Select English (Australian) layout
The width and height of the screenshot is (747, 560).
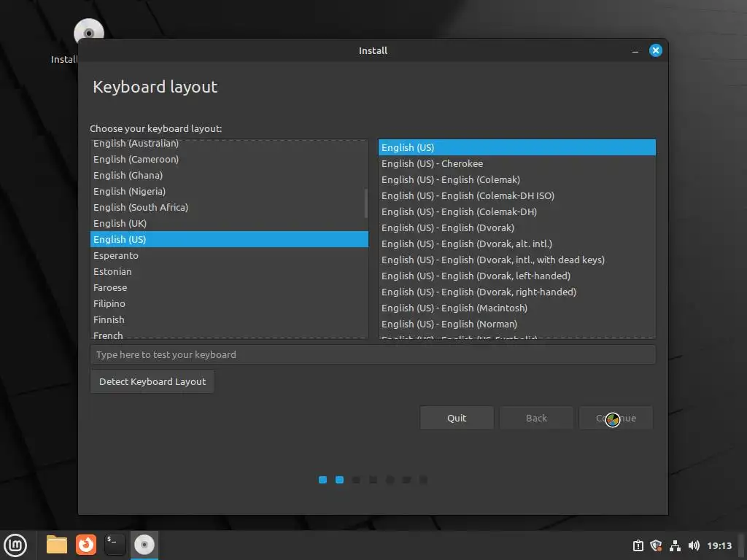click(229, 144)
